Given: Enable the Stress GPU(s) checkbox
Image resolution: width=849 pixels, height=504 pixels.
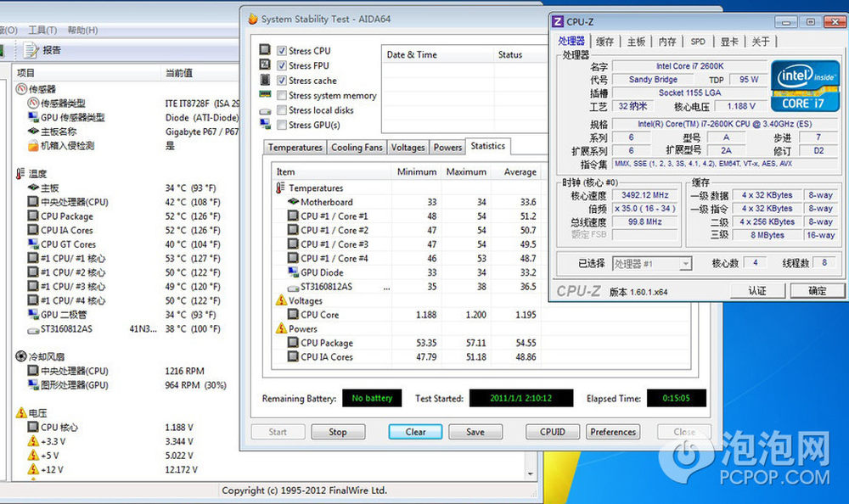Looking at the screenshot, I should (x=282, y=125).
